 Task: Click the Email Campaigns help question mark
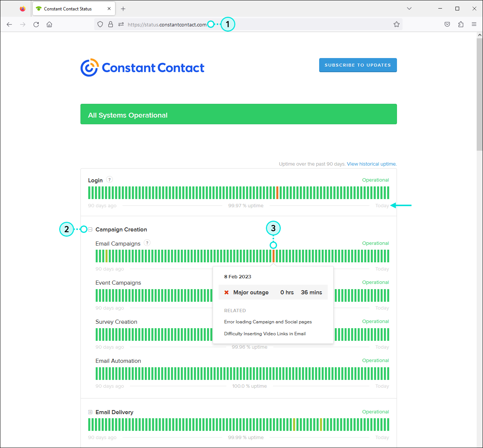click(147, 243)
